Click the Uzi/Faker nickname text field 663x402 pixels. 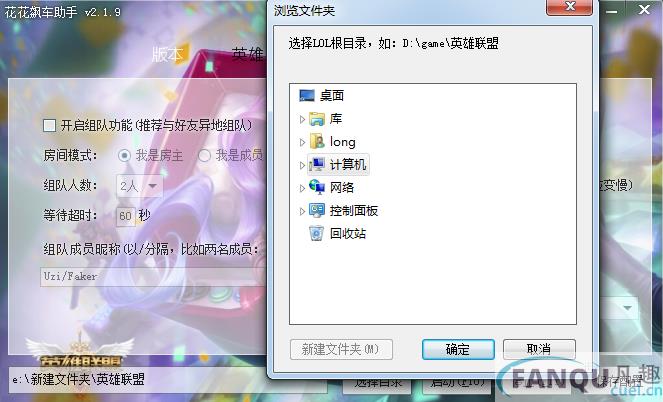point(153,276)
